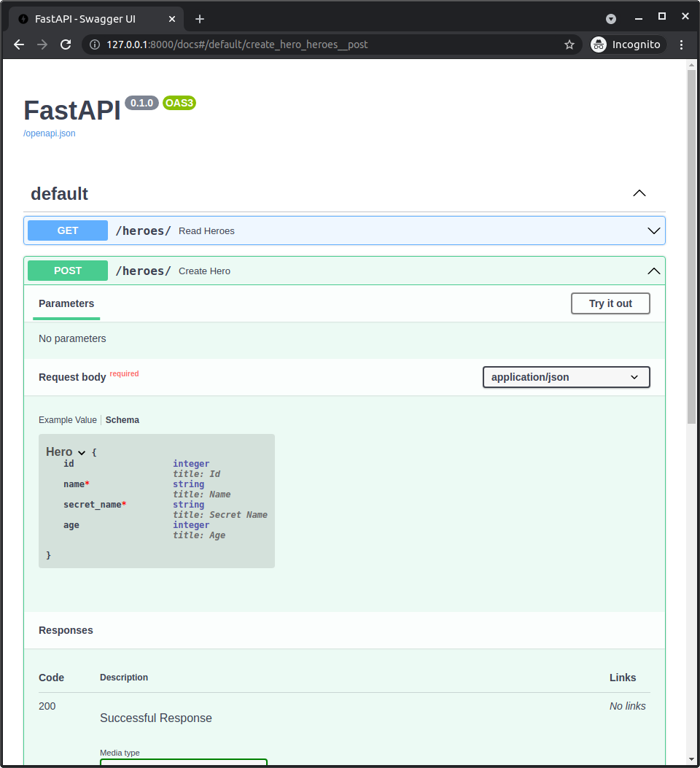Open the application/json media type dropdown
Image resolution: width=700 pixels, height=768 pixels.
(x=566, y=377)
